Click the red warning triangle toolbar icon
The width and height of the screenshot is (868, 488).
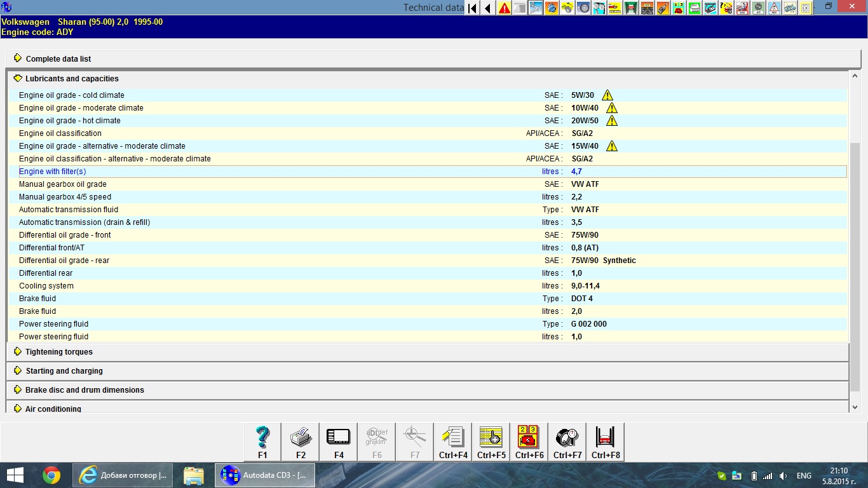505,8
